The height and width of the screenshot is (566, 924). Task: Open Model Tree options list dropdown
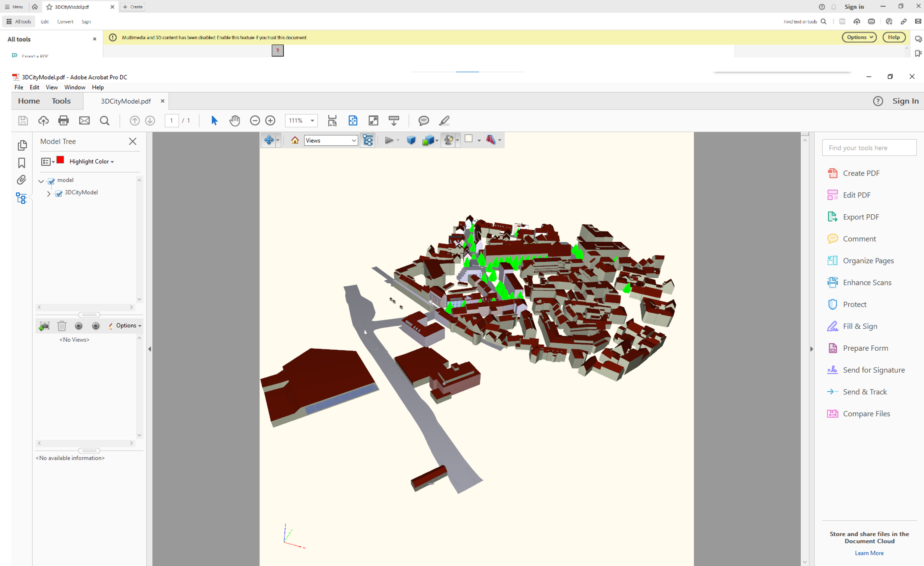[x=48, y=161]
